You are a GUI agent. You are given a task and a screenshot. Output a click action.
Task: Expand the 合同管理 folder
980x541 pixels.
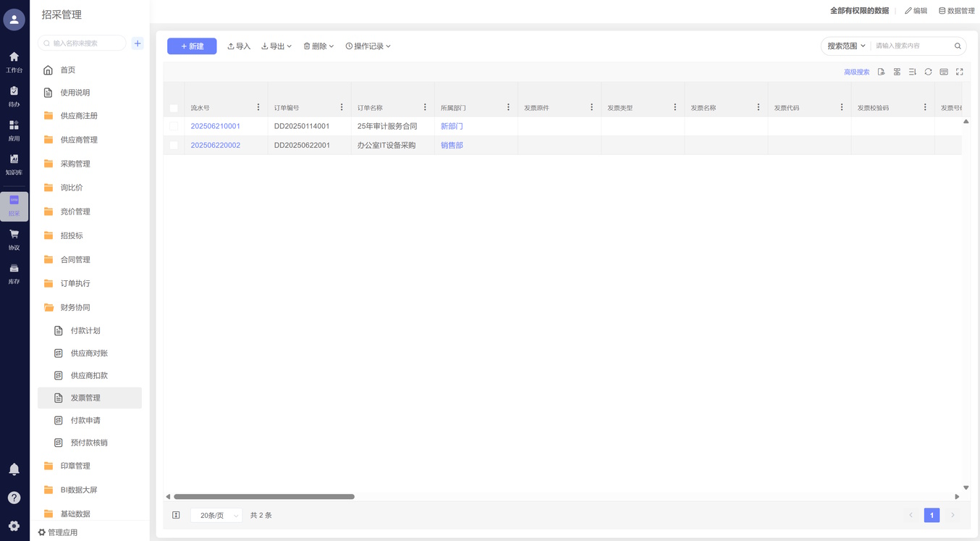(75, 259)
